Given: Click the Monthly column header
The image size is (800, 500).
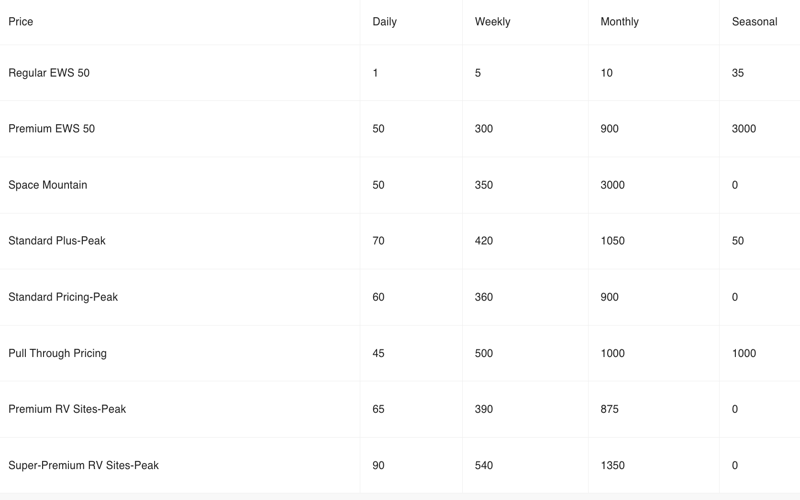Looking at the screenshot, I should point(619,22).
